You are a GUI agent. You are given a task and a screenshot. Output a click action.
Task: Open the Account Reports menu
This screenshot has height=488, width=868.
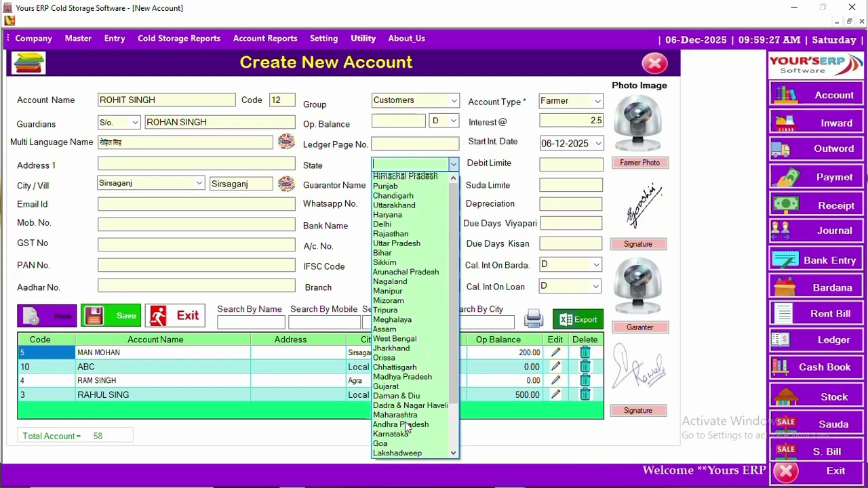coord(265,39)
